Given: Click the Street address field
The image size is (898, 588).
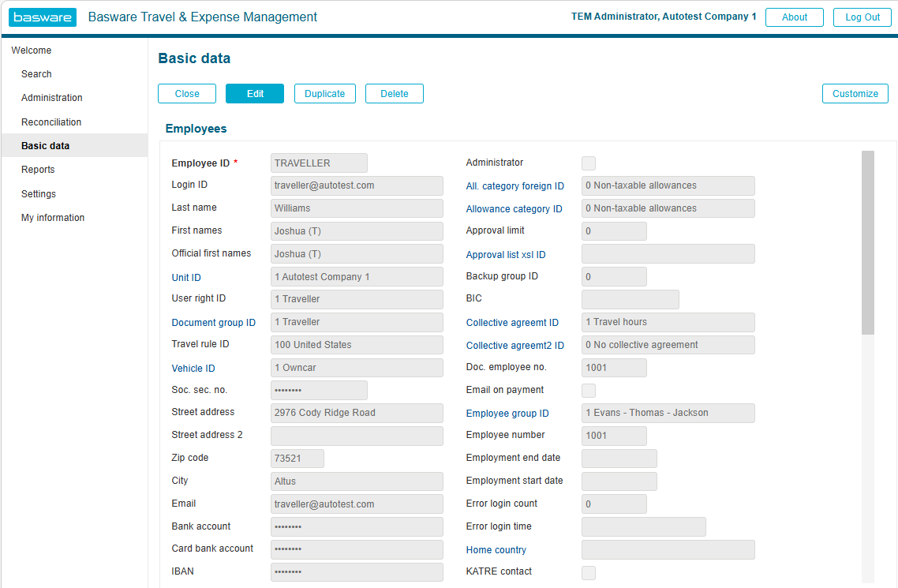Looking at the screenshot, I should 357,413.
